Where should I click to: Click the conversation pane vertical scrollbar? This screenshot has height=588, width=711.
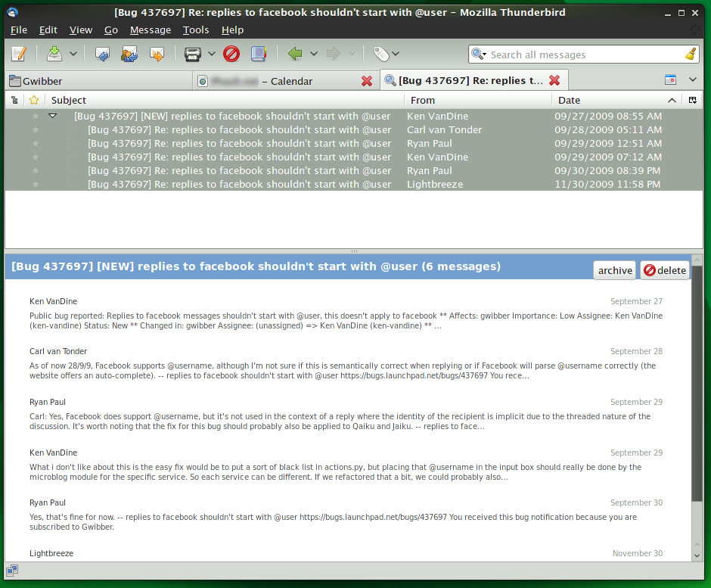point(697,384)
